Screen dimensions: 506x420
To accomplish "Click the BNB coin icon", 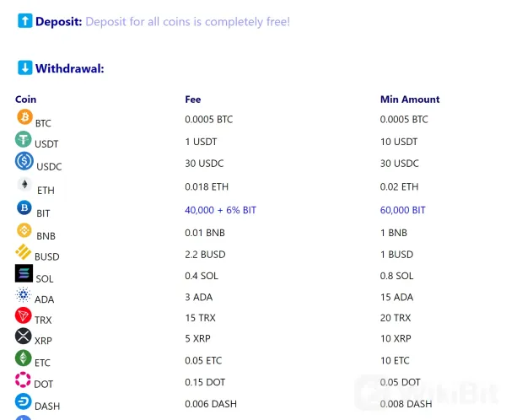I will [x=24, y=230].
